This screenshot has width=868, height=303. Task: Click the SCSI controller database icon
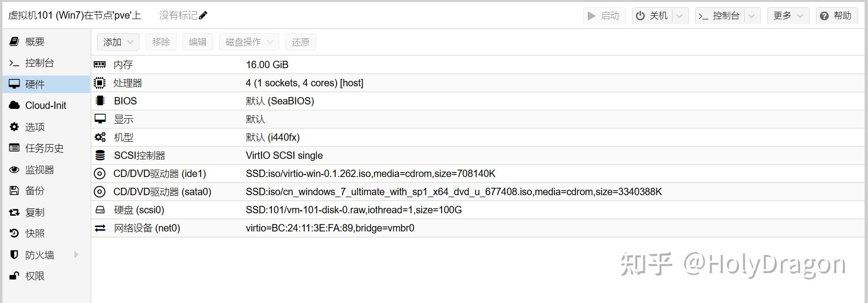click(100, 155)
